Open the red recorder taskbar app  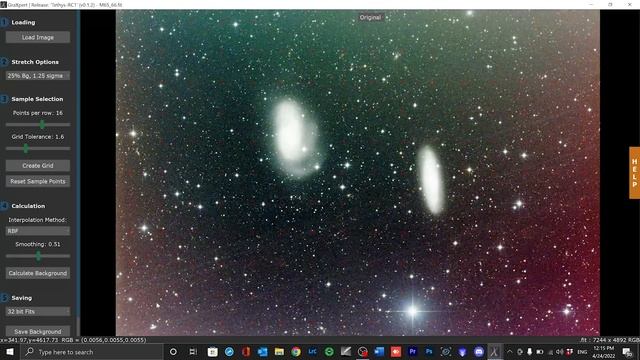pyautogui.click(x=396, y=352)
